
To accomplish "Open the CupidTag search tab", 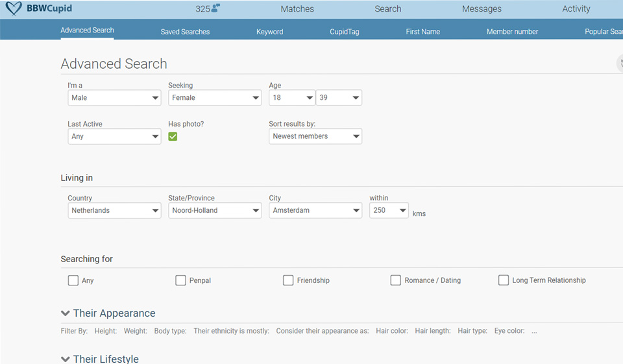I will point(344,32).
